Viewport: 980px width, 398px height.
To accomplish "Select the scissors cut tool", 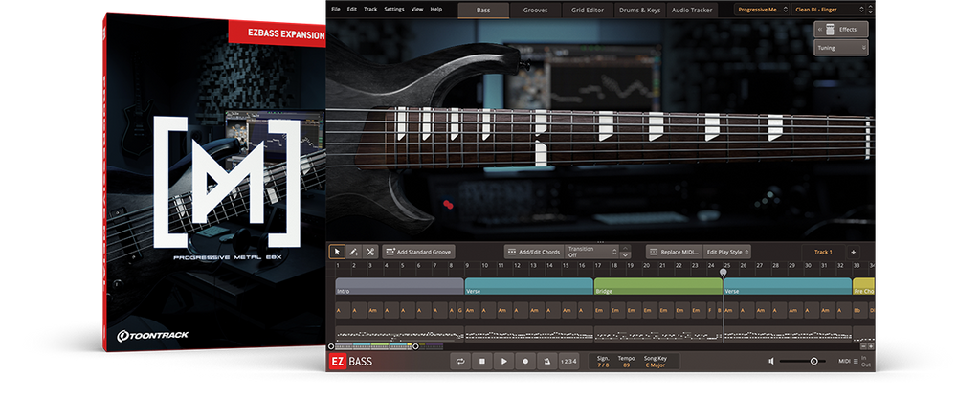I will coord(370,252).
